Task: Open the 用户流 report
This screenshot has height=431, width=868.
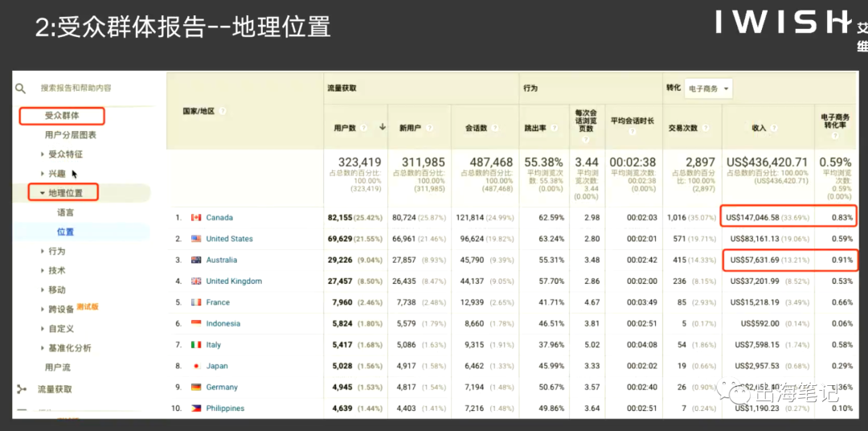Action: coord(58,367)
